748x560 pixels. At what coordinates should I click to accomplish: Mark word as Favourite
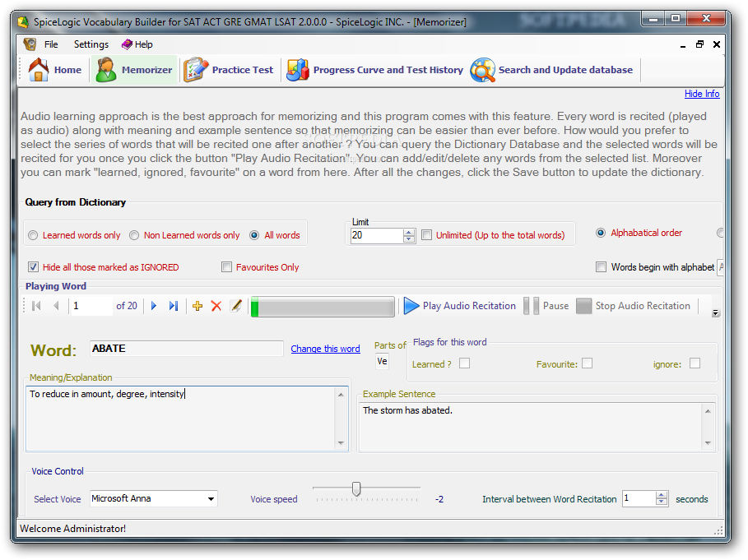click(588, 363)
